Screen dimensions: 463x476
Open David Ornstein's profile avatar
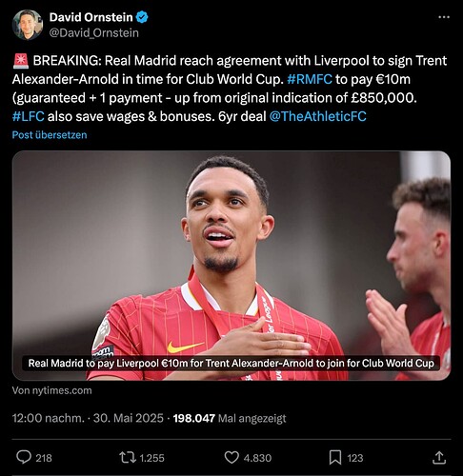pos(28,25)
